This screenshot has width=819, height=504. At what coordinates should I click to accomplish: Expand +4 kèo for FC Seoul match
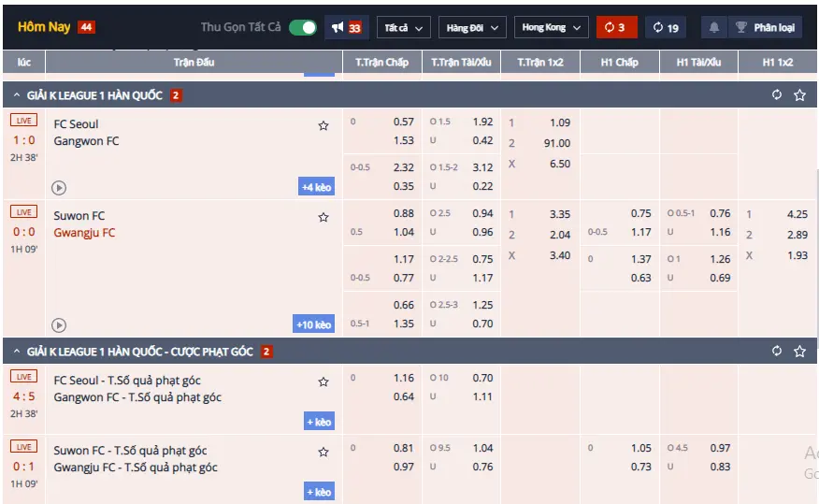(316, 187)
